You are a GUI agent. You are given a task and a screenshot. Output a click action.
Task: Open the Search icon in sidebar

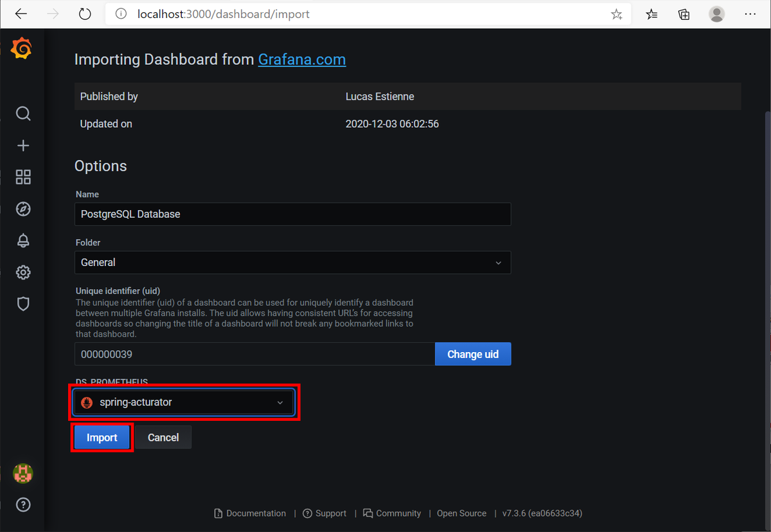tap(23, 114)
